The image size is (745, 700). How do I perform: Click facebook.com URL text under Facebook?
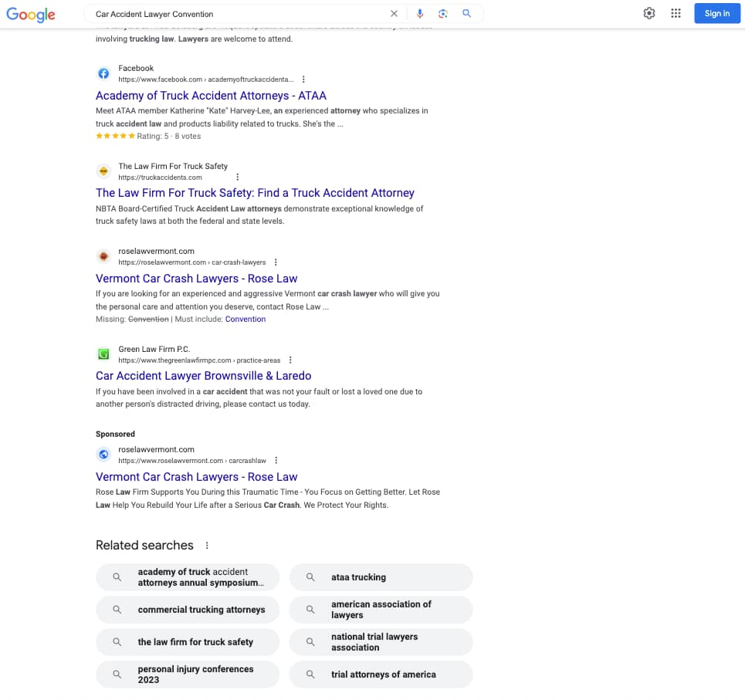click(x=205, y=79)
